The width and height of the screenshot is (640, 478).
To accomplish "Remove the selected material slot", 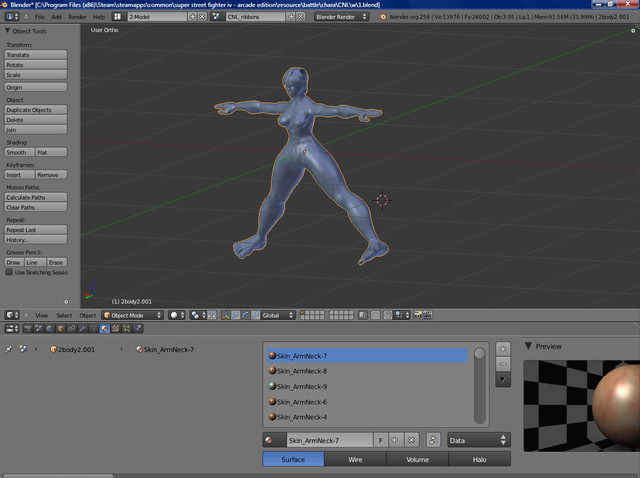I will 503,364.
